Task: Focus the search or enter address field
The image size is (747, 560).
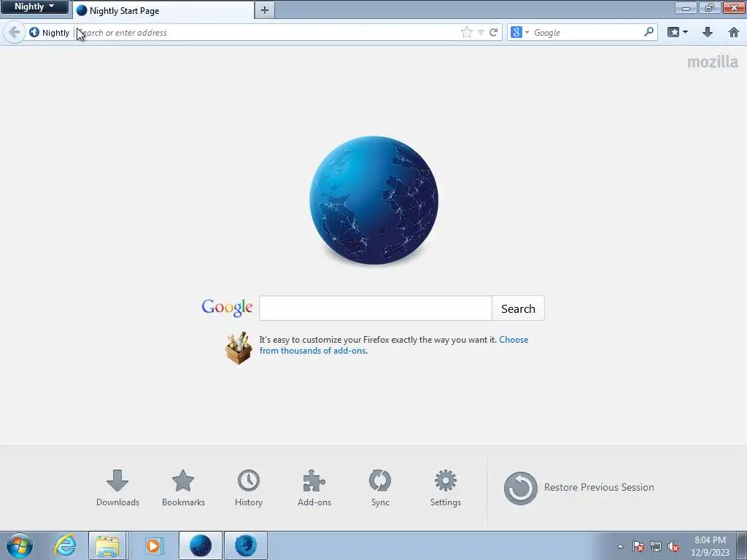Action: (x=267, y=32)
